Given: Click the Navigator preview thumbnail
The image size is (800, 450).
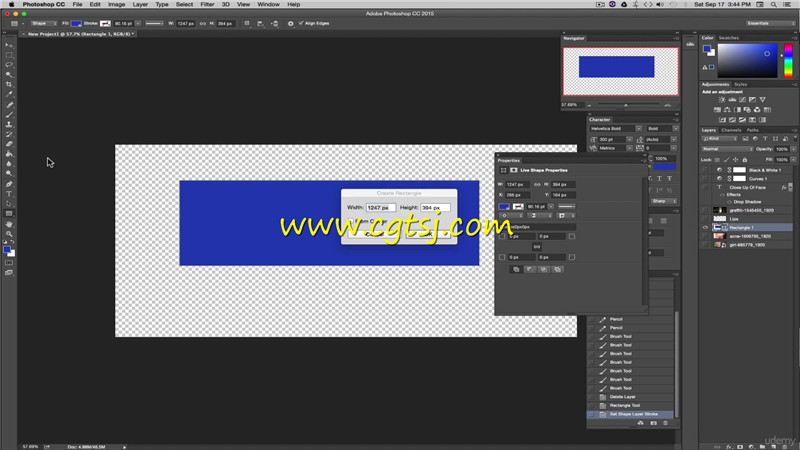Looking at the screenshot, I should [x=620, y=72].
